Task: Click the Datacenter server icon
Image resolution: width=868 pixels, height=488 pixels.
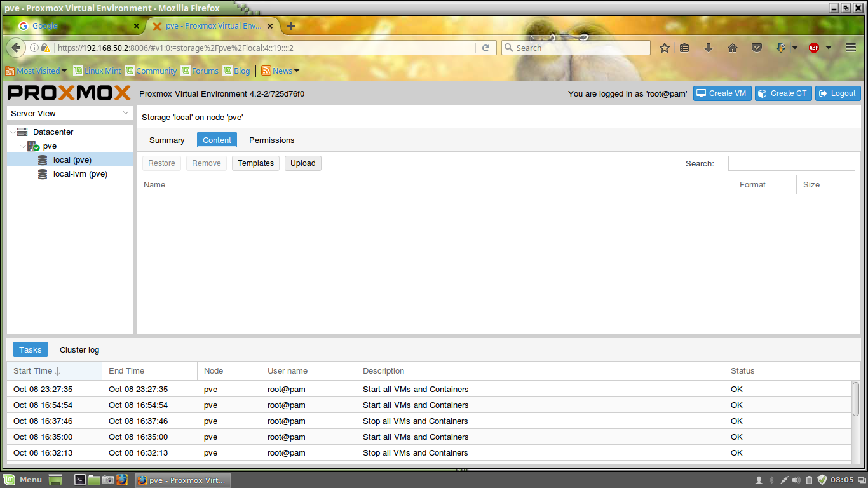Action: point(22,132)
